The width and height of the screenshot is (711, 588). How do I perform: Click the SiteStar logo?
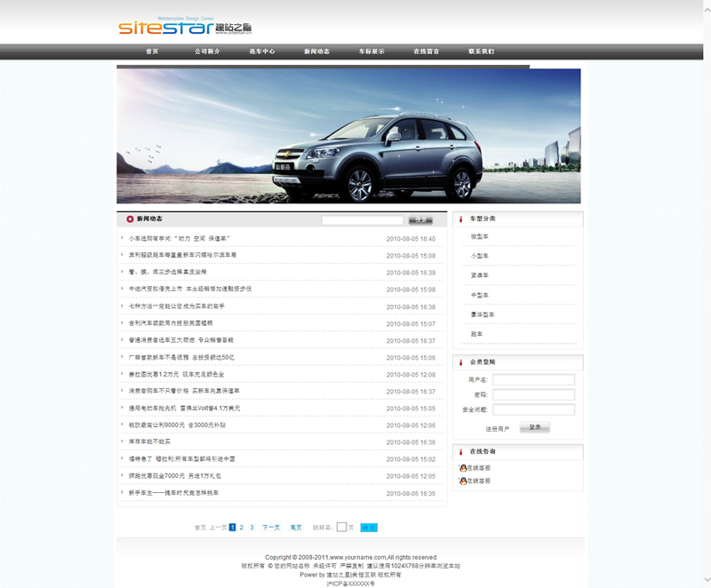(173, 27)
